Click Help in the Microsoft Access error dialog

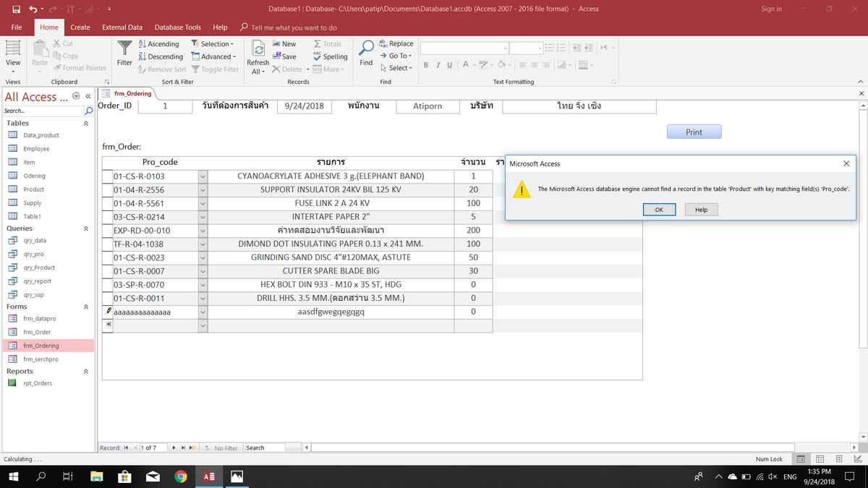[701, 210]
